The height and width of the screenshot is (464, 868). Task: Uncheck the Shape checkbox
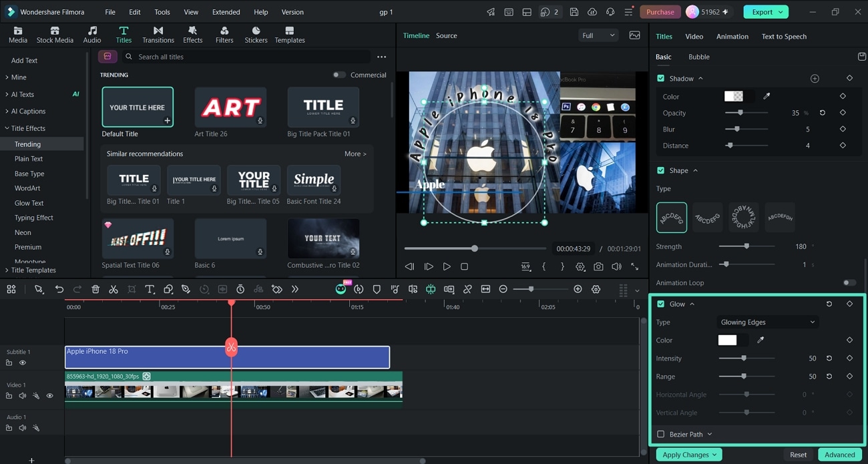point(661,170)
